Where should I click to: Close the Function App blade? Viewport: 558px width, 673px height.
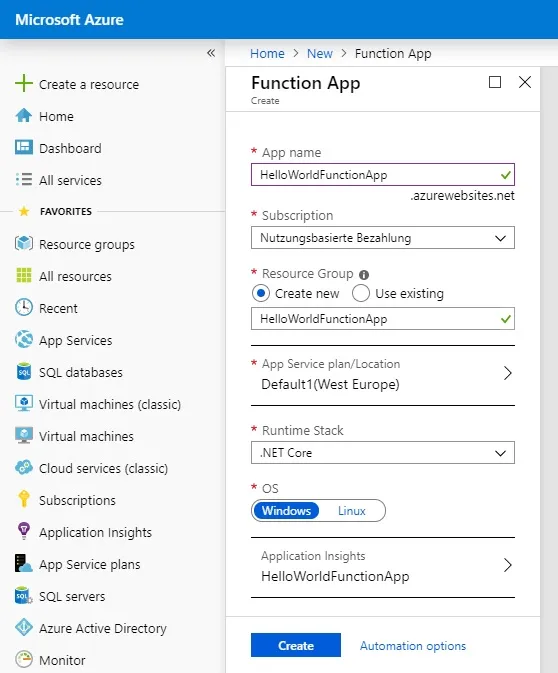(x=525, y=82)
